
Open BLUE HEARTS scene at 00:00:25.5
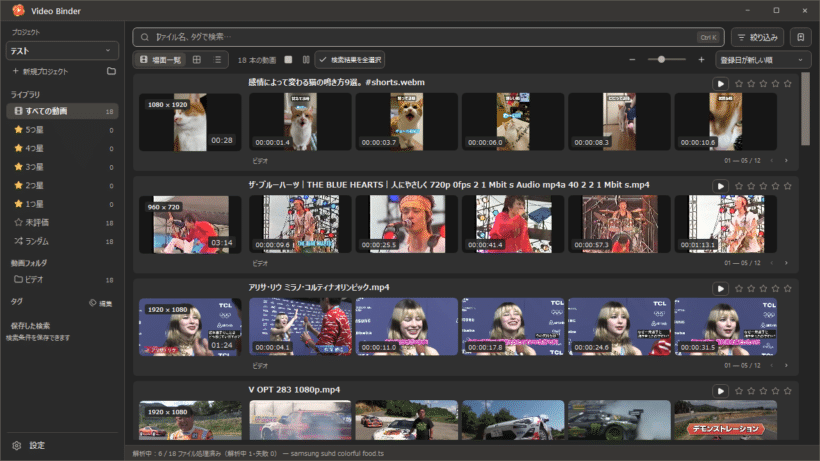click(x=407, y=224)
